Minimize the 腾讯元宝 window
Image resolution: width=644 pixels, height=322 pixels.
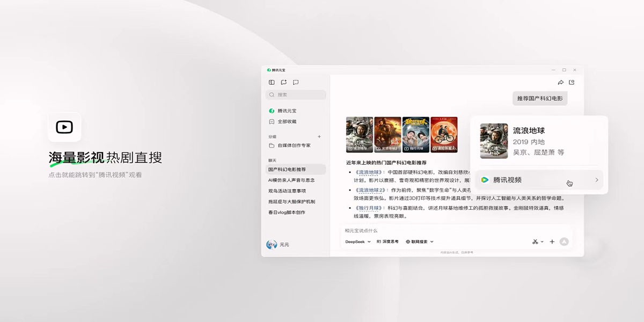[x=553, y=70]
